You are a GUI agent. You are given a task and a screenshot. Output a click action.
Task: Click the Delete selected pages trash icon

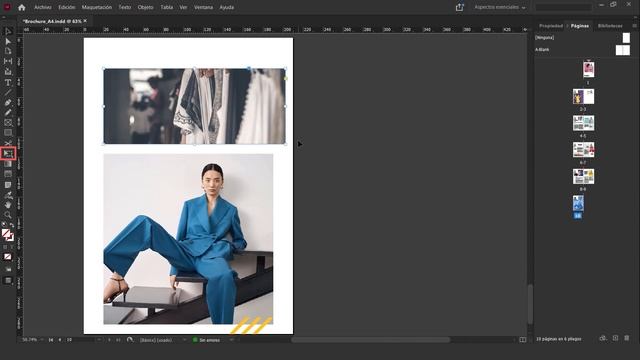[627, 338]
